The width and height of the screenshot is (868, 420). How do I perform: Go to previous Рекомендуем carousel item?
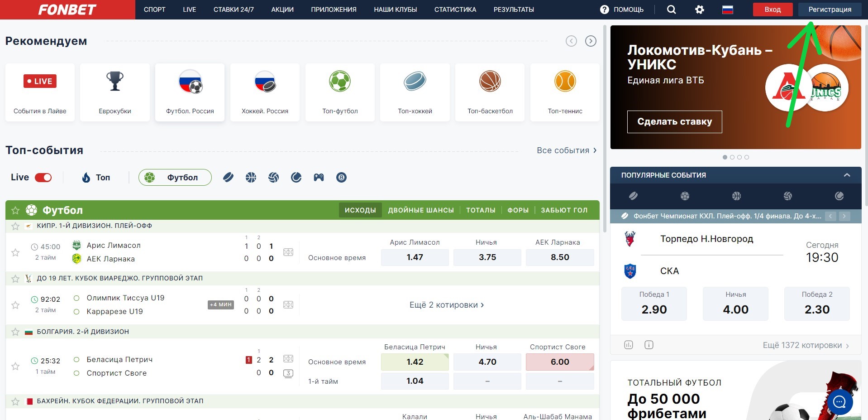[572, 41]
